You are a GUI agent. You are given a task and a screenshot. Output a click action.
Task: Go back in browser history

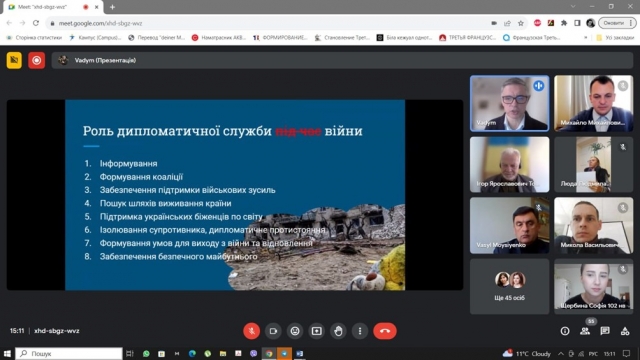9,23
